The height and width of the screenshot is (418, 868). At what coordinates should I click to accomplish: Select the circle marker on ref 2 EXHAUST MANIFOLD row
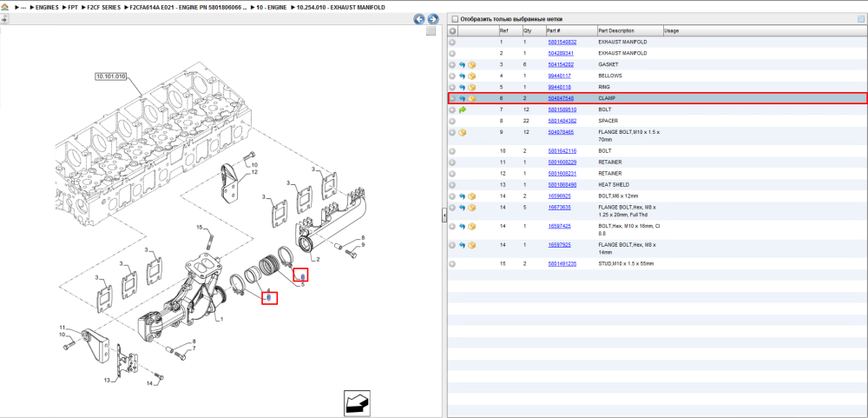coord(452,54)
